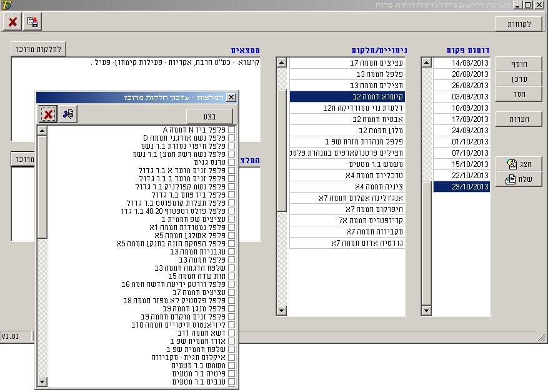Click the ניסויים/חלקות list scroll-up arrow
This screenshot has width=548, height=392.
282,63
